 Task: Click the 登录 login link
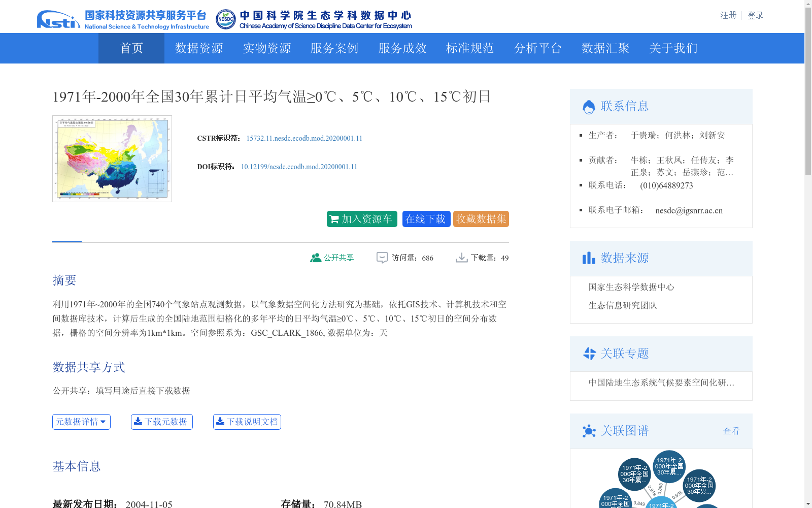pyautogui.click(x=755, y=15)
